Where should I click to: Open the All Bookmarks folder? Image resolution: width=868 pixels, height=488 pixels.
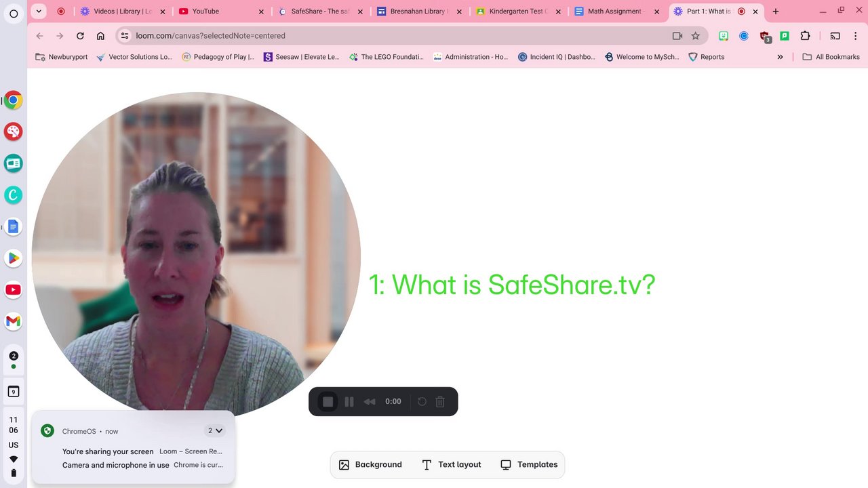(x=831, y=57)
